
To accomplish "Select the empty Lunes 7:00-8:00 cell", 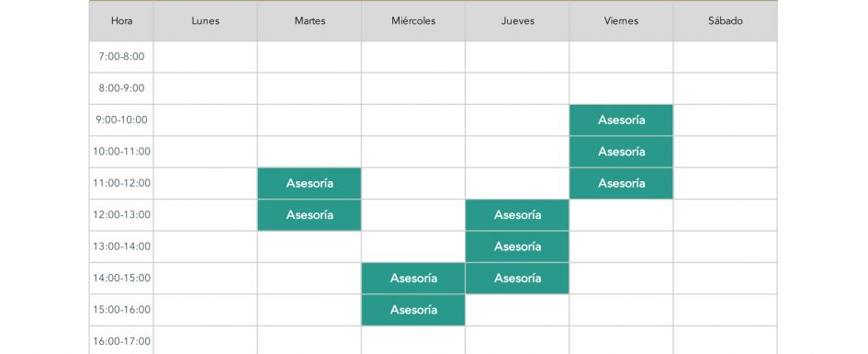I will [x=206, y=57].
